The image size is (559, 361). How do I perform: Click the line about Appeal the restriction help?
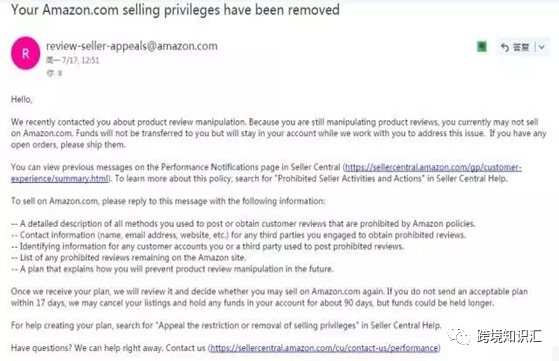click(x=226, y=325)
